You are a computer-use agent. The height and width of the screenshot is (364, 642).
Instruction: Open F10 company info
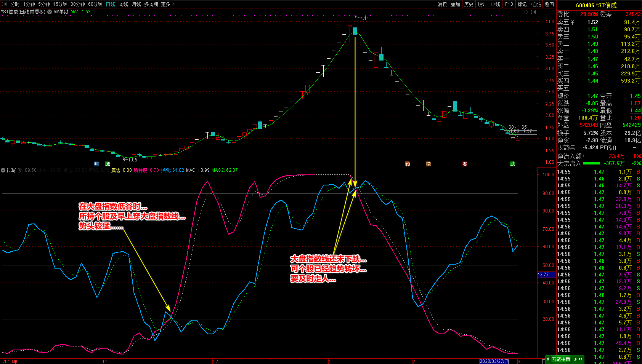509,4
